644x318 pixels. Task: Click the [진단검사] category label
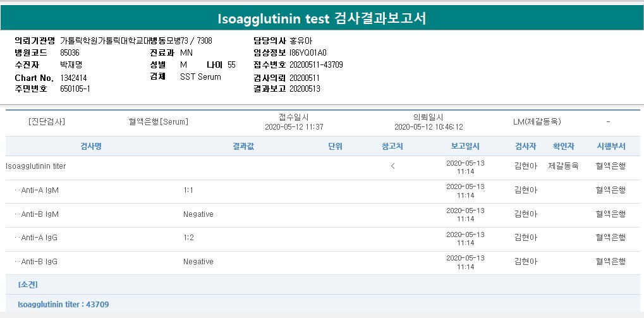tap(47, 121)
